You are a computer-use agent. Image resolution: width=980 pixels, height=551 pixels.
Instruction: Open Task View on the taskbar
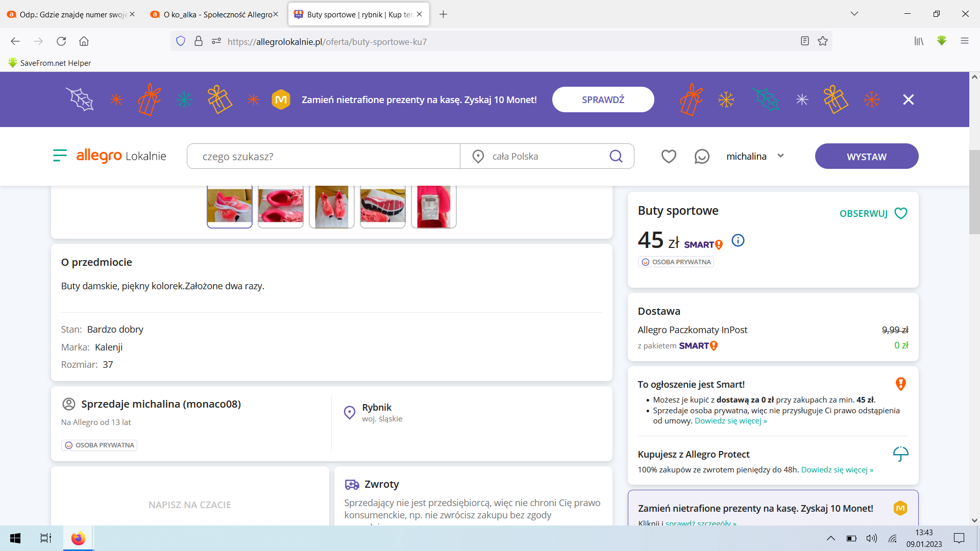click(x=46, y=538)
